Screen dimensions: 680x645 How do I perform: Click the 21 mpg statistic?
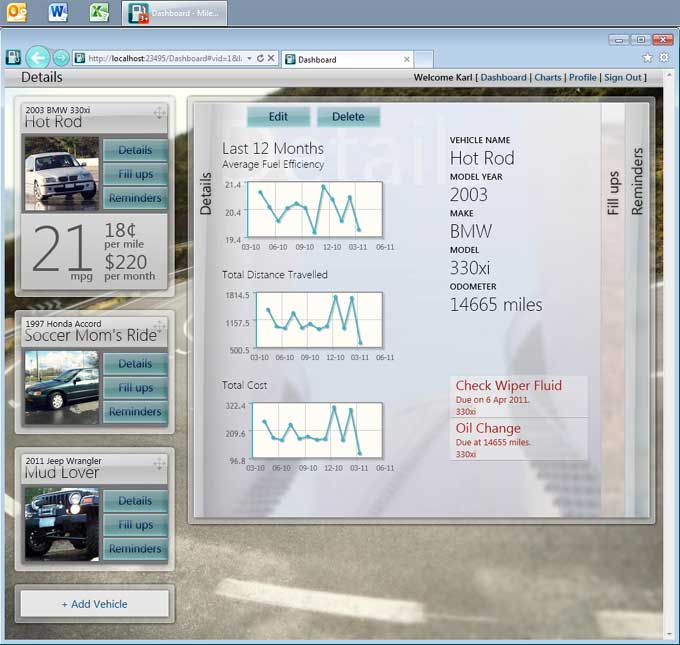pos(62,252)
